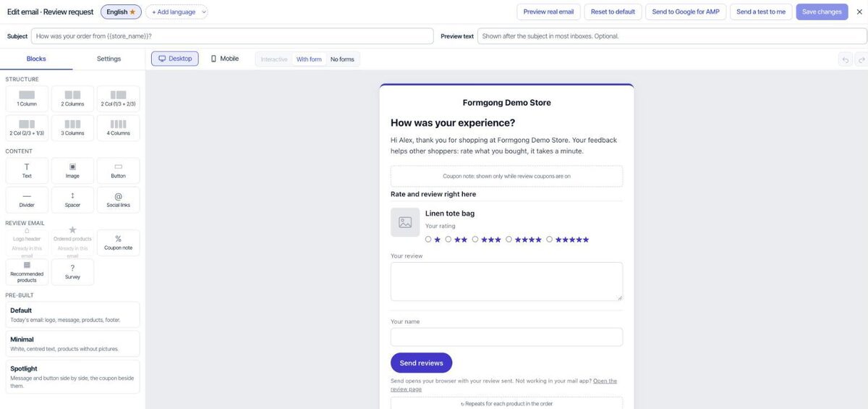Click the Linen tote bag product name
This screenshot has width=868, height=409.
pyautogui.click(x=450, y=213)
